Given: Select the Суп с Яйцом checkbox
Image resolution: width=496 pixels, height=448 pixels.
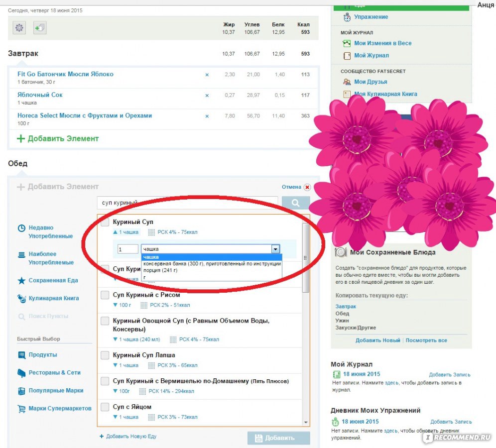Looking at the screenshot, I should point(105,407).
